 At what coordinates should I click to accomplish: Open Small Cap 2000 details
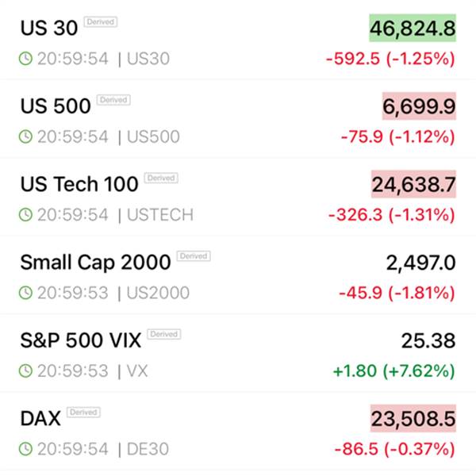coord(95,262)
